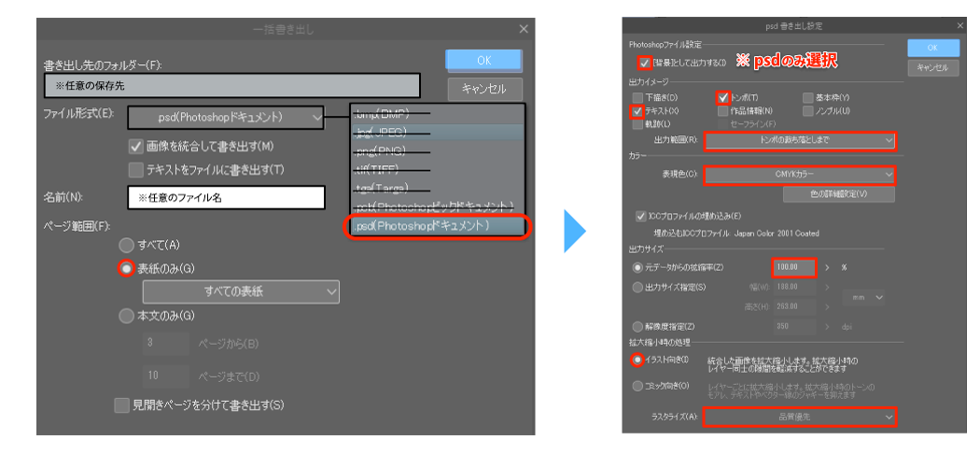Select the 表紙のみ(G) radio button
This screenshot has height=454, width=980.
pos(127,268)
